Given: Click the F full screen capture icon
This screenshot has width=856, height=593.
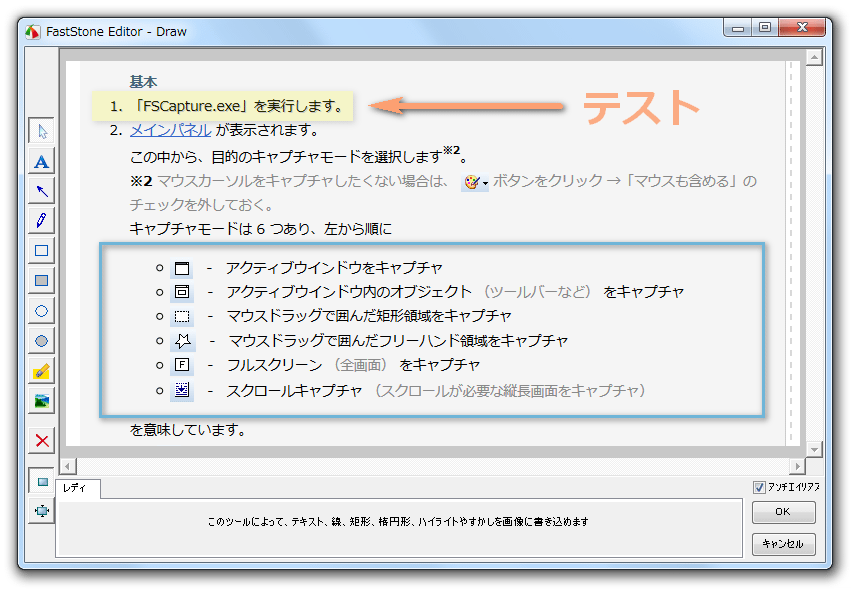Looking at the screenshot, I should click(x=182, y=365).
